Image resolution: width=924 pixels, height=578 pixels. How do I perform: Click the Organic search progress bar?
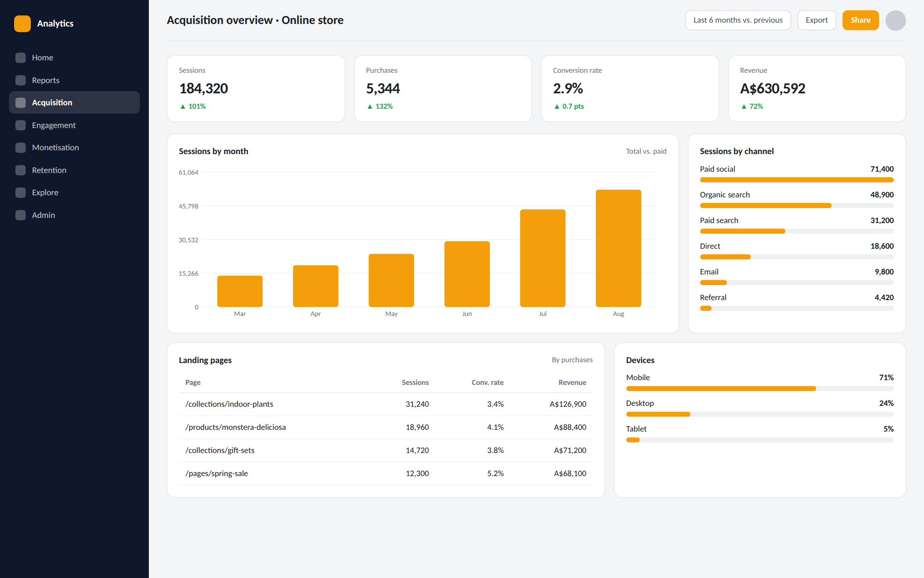pyautogui.click(x=797, y=206)
